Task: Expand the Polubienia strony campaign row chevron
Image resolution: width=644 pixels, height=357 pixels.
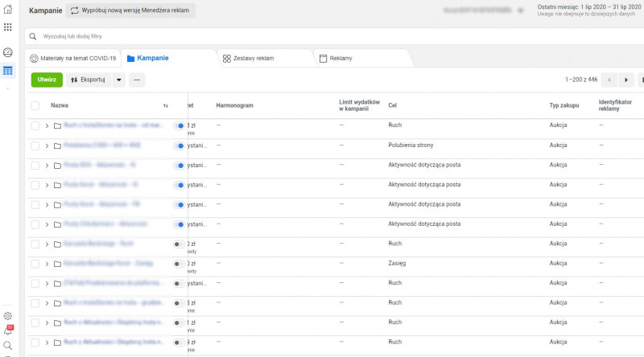Action: pyautogui.click(x=47, y=146)
